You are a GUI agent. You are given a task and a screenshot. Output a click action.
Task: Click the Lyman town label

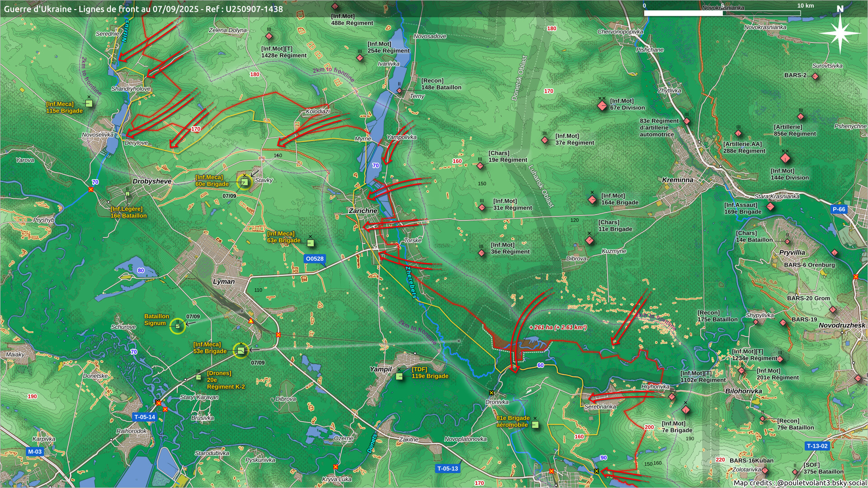[224, 282]
